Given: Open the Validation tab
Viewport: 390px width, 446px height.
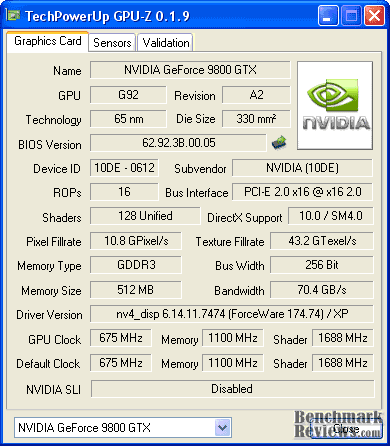Looking at the screenshot, I should (x=166, y=43).
